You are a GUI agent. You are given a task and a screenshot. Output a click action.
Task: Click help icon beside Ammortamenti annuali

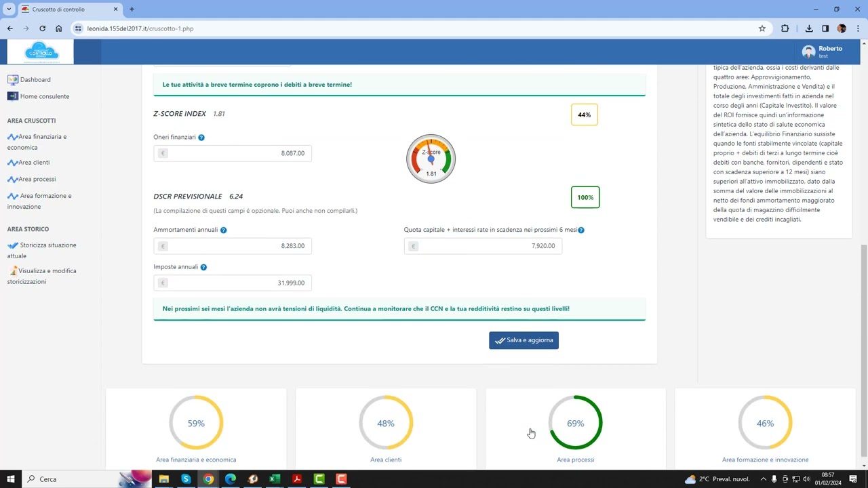pos(224,230)
